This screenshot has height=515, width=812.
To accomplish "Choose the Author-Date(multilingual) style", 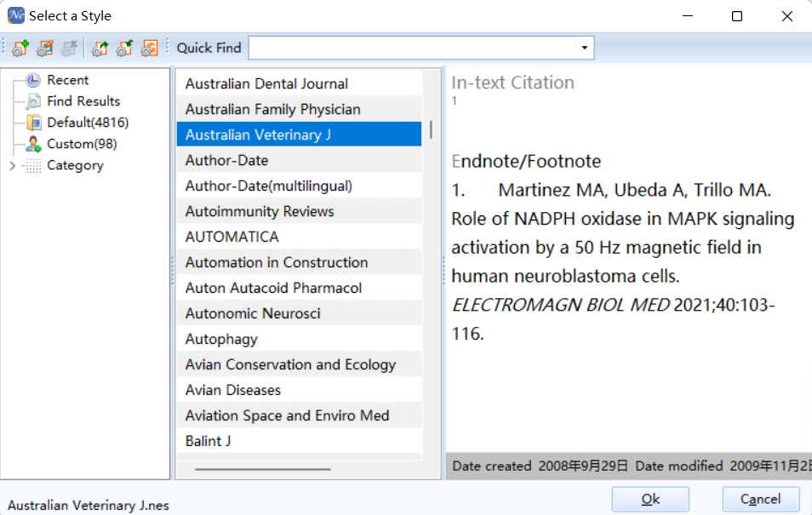I will click(x=299, y=186).
